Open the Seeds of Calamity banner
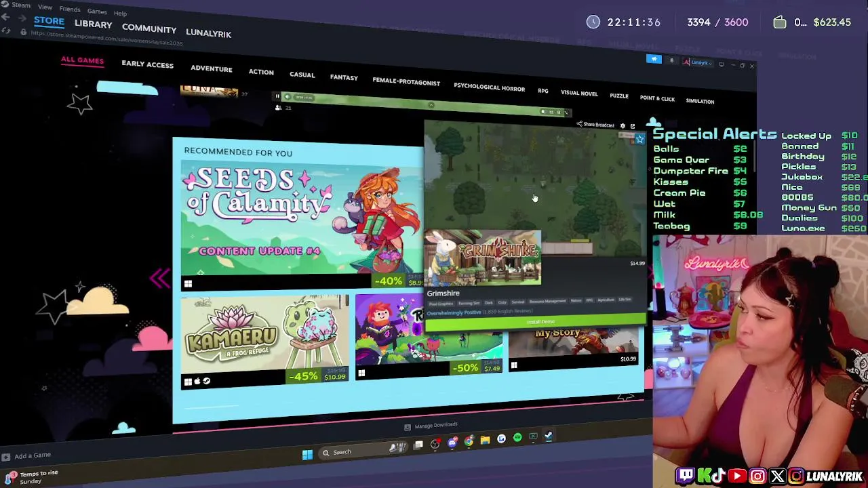 pyautogui.click(x=300, y=220)
